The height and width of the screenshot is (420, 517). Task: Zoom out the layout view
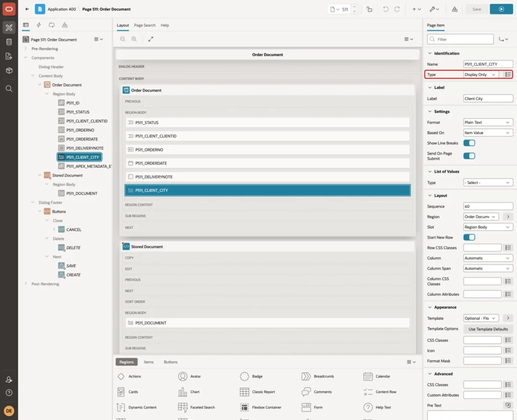click(x=123, y=39)
